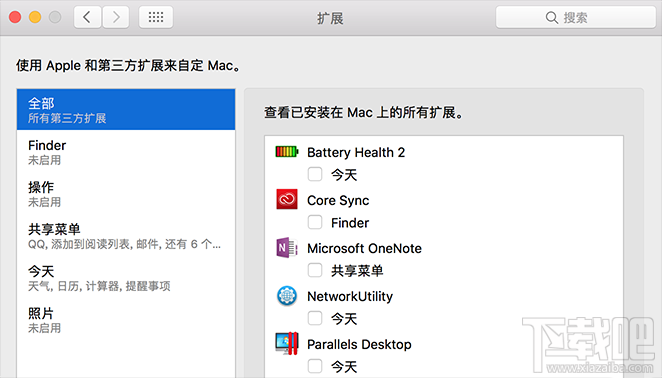Enable Finder checkbox under Core Sync
The height and width of the screenshot is (378, 662).
point(315,222)
